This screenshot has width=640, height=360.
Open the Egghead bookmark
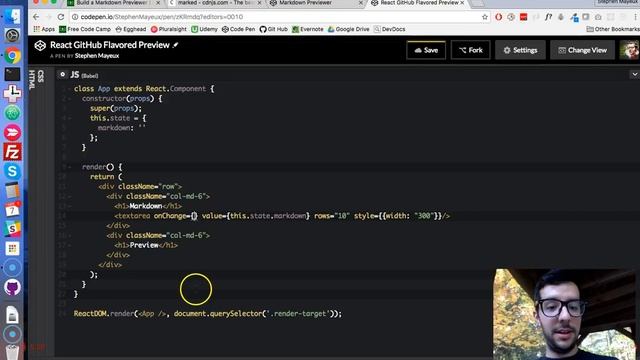tap(131, 29)
